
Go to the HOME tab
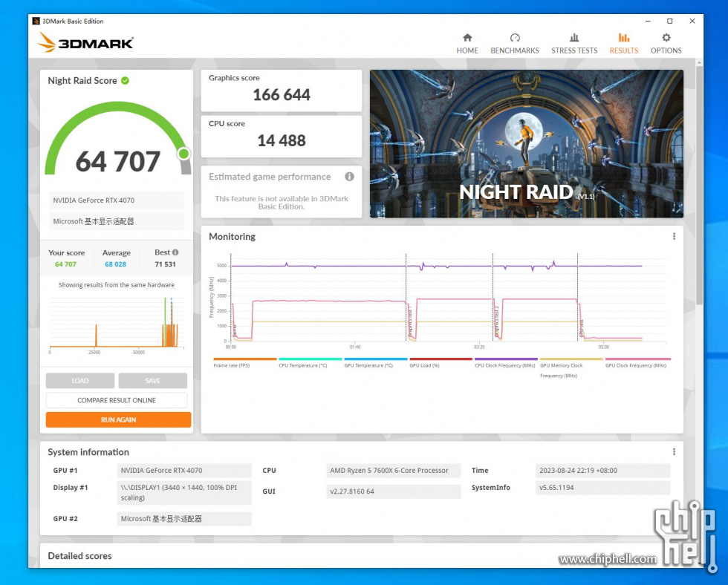(467, 44)
